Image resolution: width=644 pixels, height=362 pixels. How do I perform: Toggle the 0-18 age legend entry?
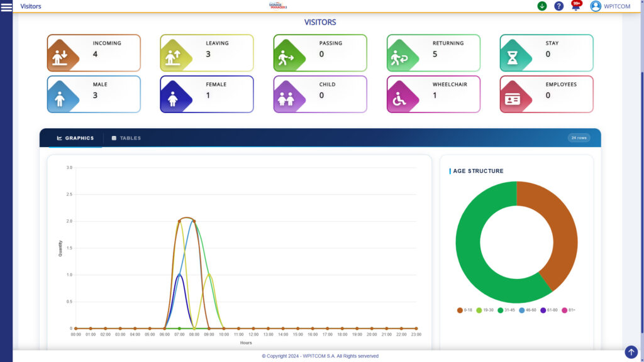coord(464,310)
